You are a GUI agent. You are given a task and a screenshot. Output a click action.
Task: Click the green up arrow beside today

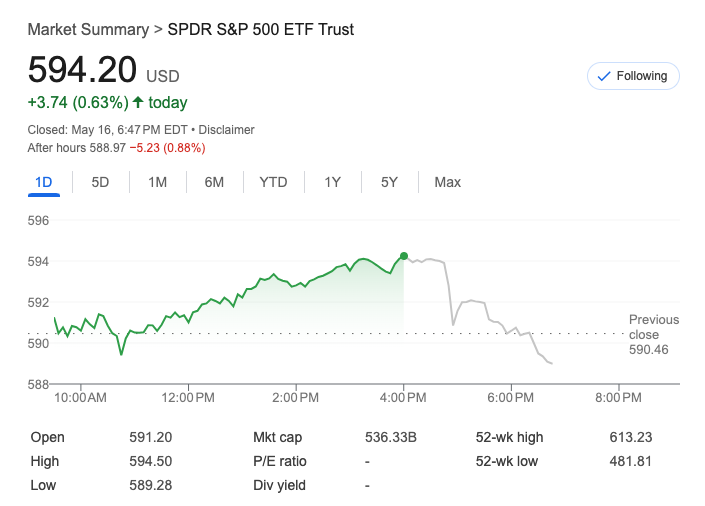point(138,102)
